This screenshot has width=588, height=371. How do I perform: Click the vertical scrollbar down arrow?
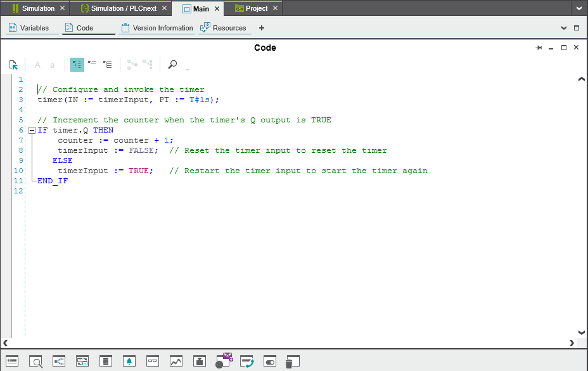pyautogui.click(x=581, y=332)
